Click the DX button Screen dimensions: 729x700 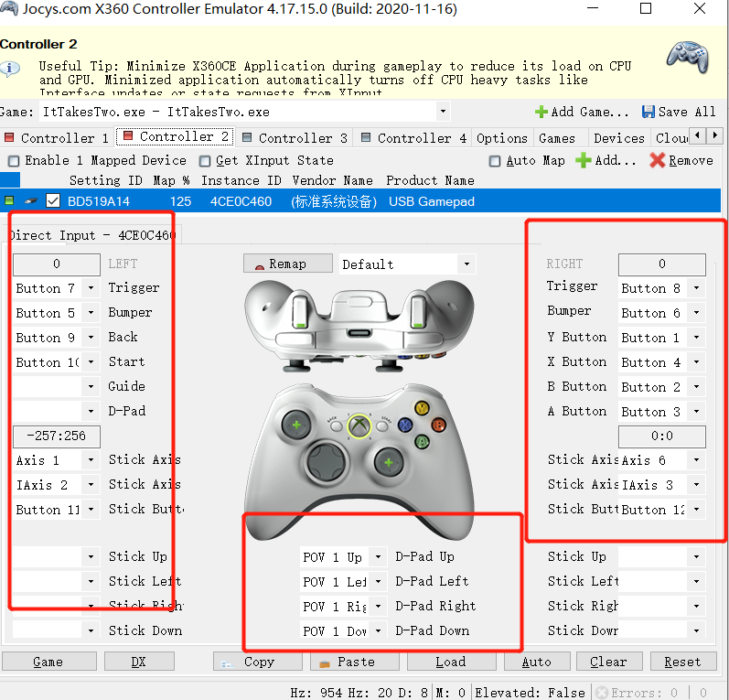tap(139, 662)
